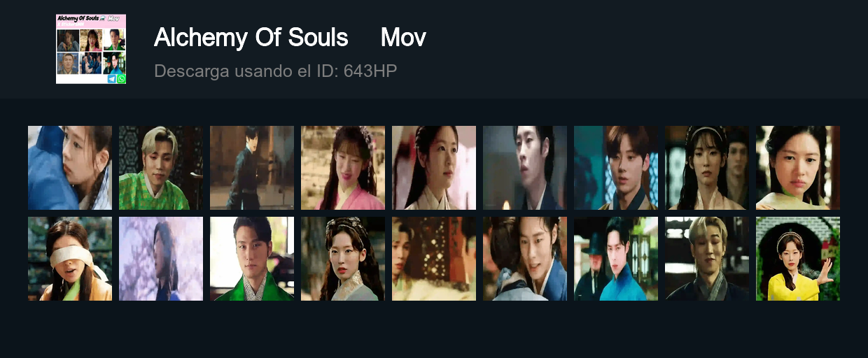Image resolution: width=868 pixels, height=358 pixels.
Task: Pick the man embracing woman sticker
Action: [525, 259]
